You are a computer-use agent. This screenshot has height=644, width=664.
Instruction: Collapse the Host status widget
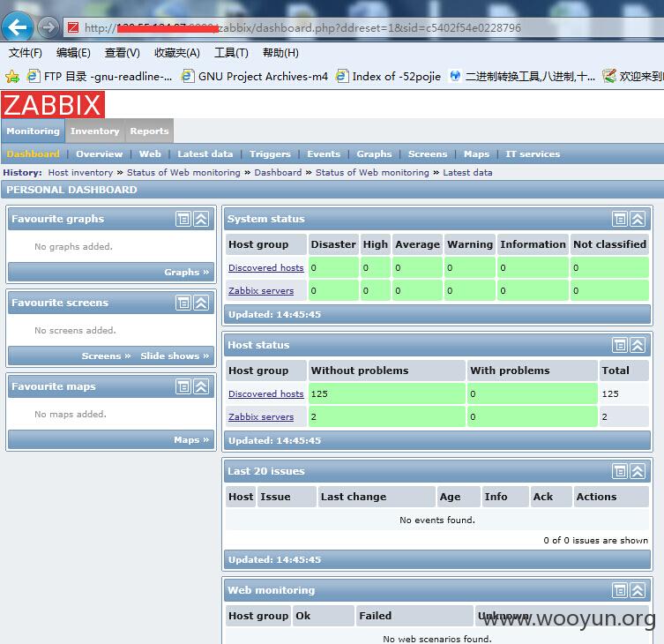[x=638, y=345]
